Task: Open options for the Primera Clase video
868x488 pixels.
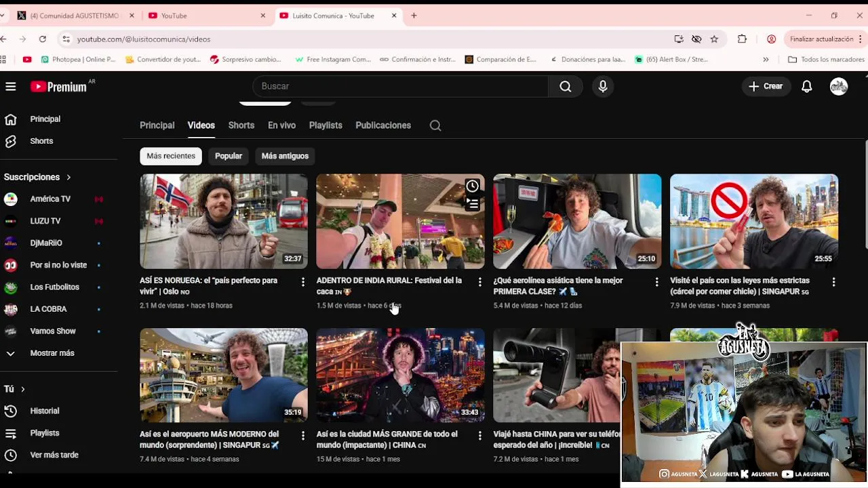Action: 656,282
